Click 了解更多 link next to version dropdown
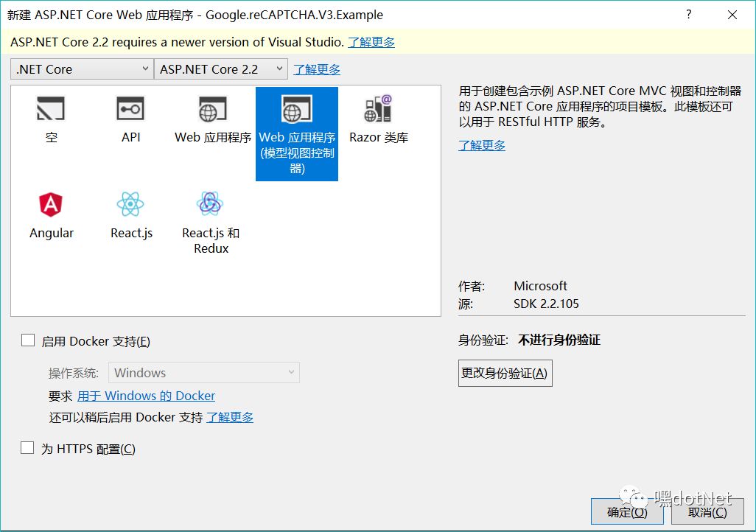Screen dimensions: 756x532 pyautogui.click(x=317, y=69)
